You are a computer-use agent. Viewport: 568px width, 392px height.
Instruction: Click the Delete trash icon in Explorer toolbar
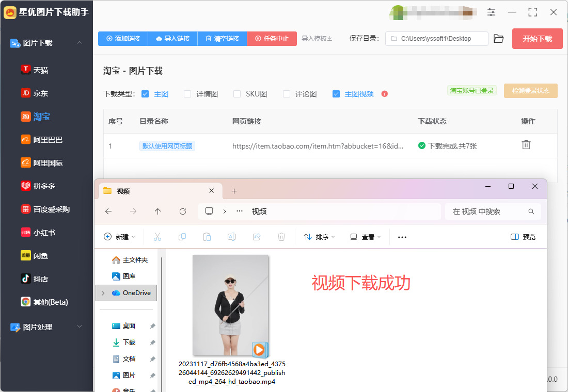point(281,237)
